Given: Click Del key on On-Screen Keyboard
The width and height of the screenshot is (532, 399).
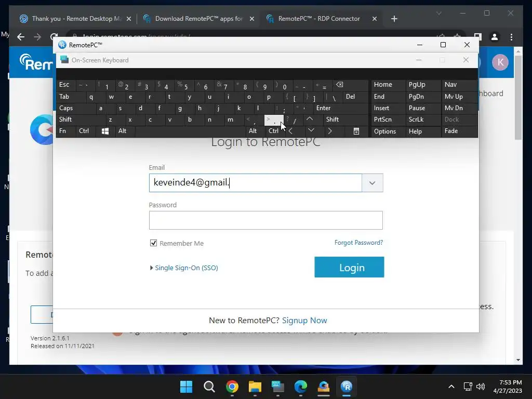Looking at the screenshot, I should point(355,97).
